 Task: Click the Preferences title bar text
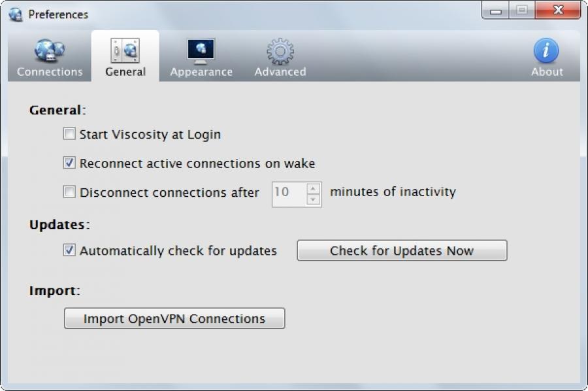click(x=58, y=14)
